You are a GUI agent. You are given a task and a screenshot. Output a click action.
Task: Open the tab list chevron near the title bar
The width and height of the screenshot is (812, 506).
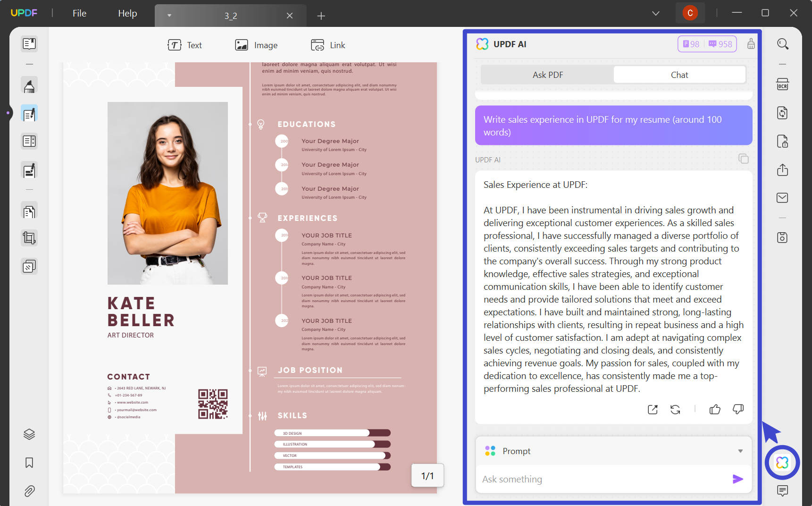tap(656, 13)
